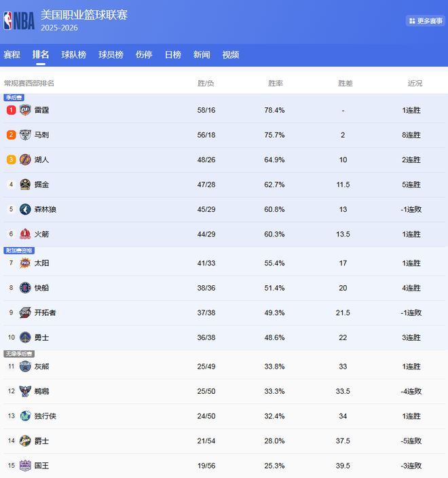Click the Spurs (马刺) team logo
Viewport: 448px width, 478px height.
pos(25,135)
